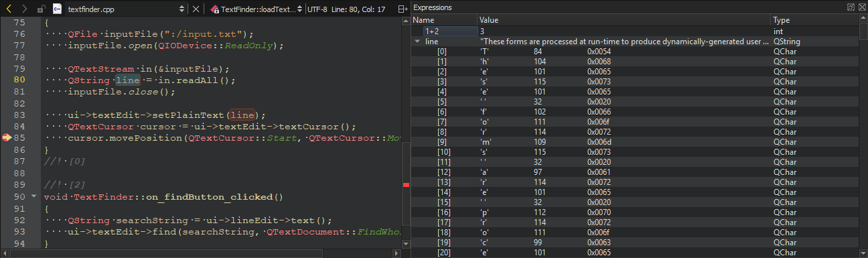Image resolution: width=868 pixels, height=258 pixels.
Task: Click the value 3 of expression 1+2
Action: [483, 31]
